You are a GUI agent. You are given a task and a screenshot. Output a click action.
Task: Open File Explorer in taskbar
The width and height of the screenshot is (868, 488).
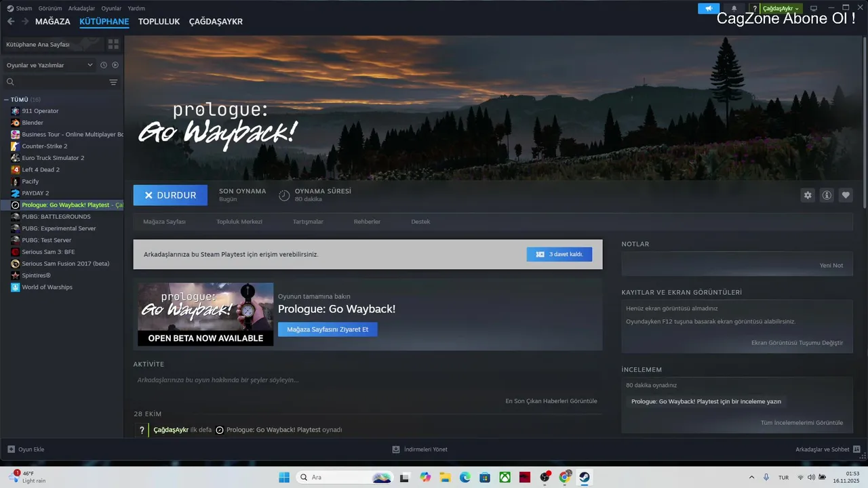446,477
